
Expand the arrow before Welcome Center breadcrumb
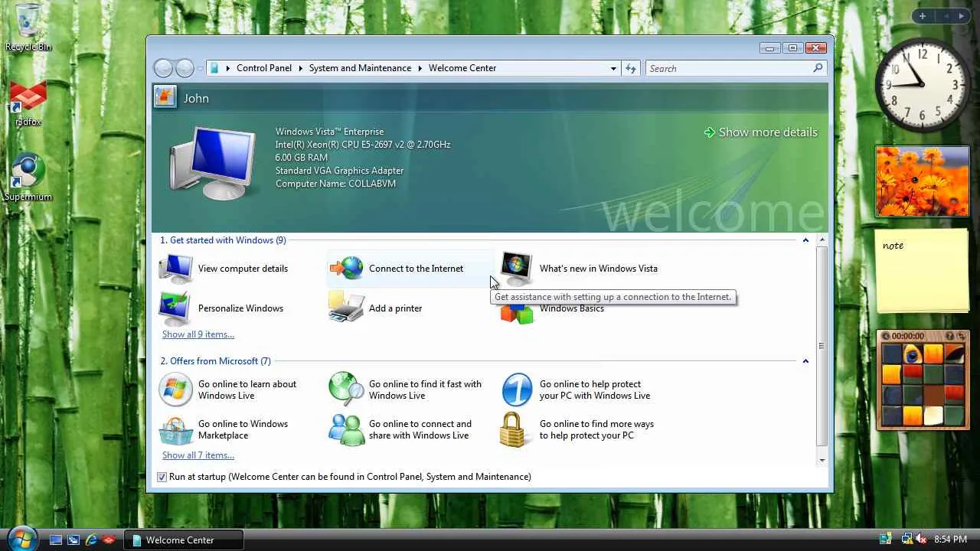tap(420, 68)
